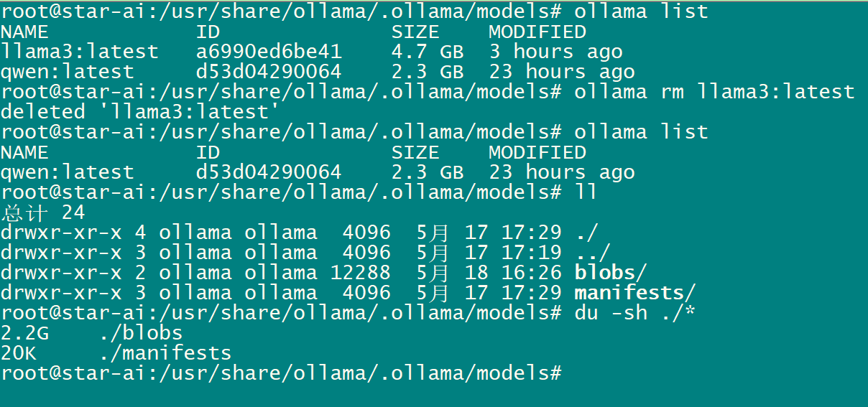Click the ./manifests path in du output
868x407 pixels.
click(165, 353)
